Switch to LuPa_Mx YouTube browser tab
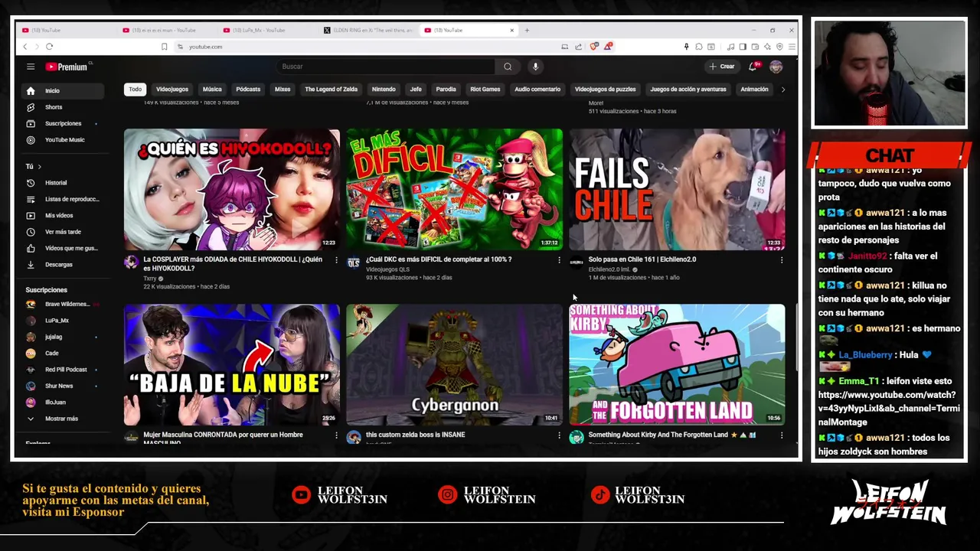Viewport: 980px width, 551px height. (268, 30)
